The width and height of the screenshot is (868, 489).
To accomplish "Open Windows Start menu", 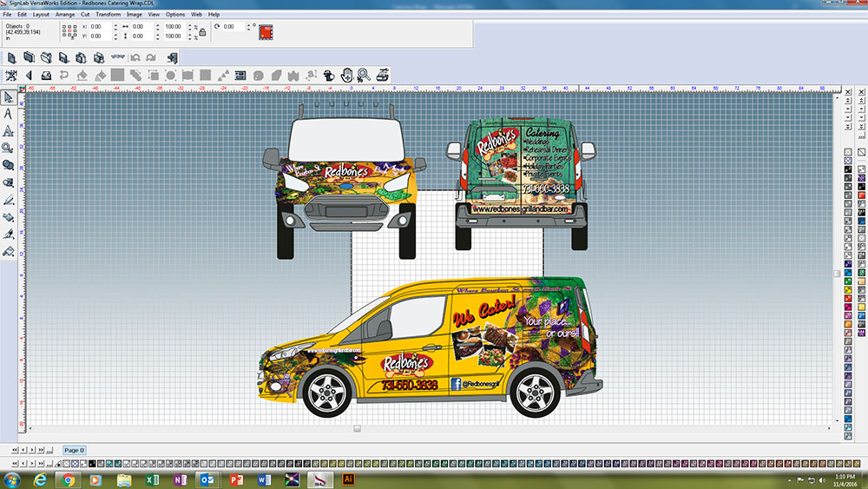I will [11, 479].
